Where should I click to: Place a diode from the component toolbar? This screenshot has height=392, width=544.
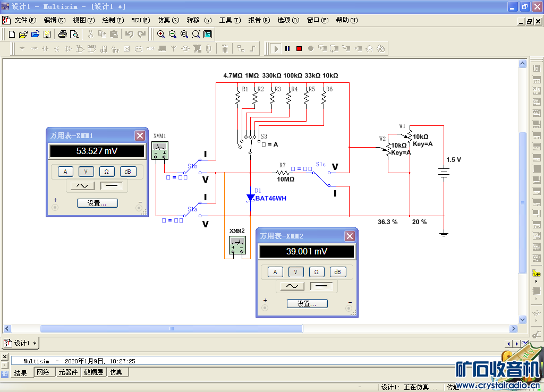(x=45, y=48)
